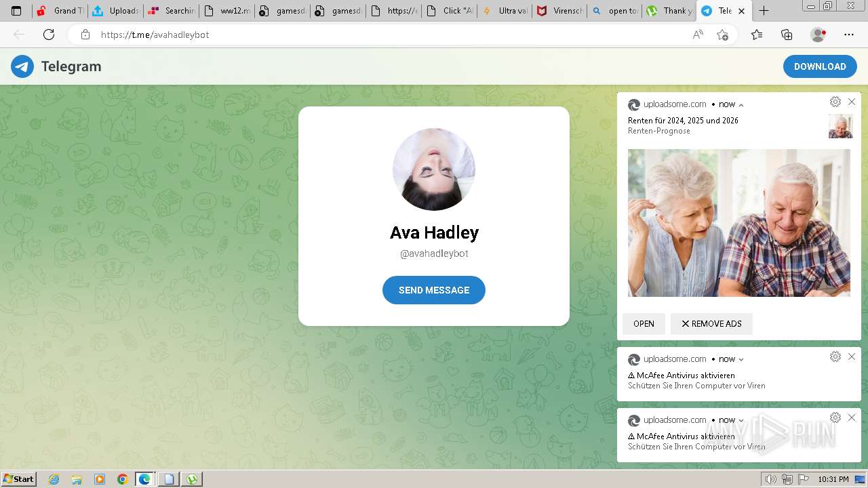Switch to the open tor tab
The width and height of the screenshot is (868, 488).
point(616,11)
